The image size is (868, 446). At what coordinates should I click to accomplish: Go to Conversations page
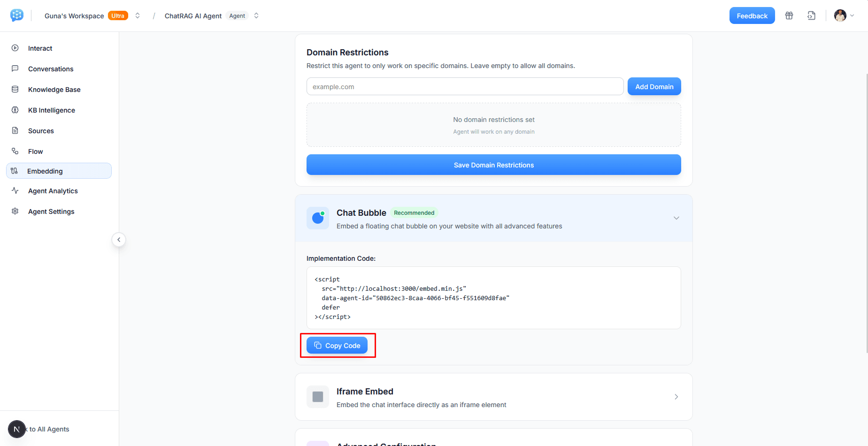coord(59,69)
